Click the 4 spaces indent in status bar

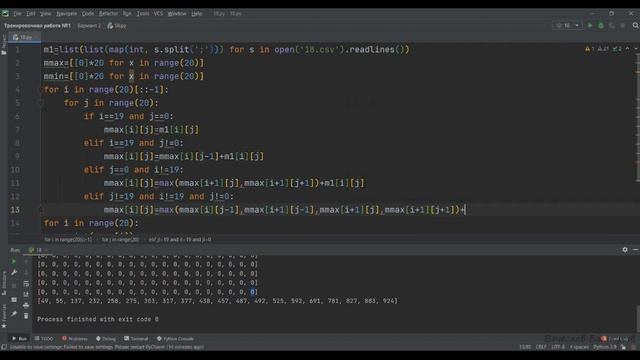point(579,347)
